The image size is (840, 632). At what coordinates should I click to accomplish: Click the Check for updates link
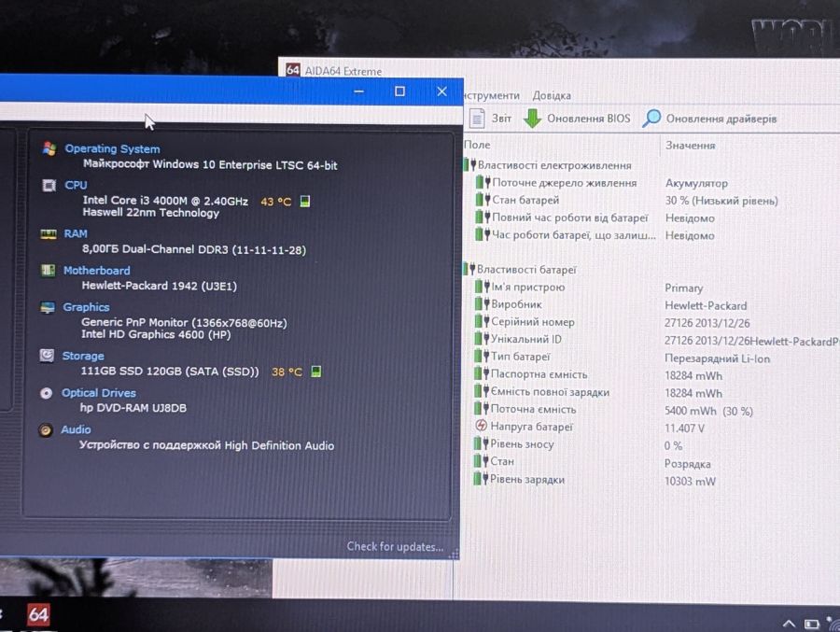(x=395, y=546)
